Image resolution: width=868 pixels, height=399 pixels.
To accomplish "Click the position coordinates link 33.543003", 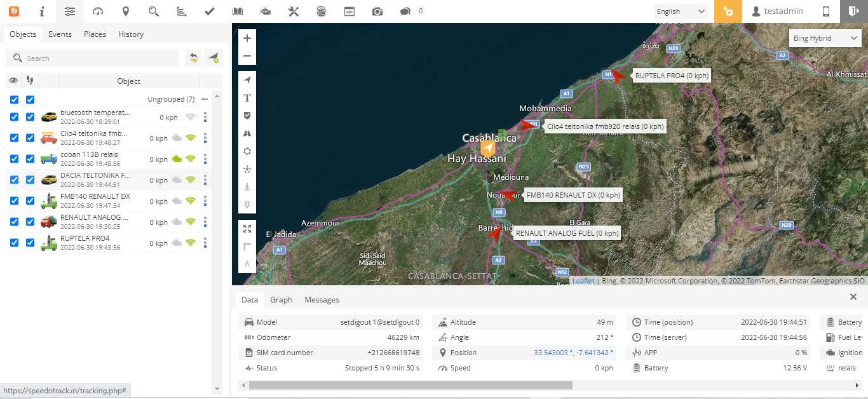I will click(x=574, y=353).
